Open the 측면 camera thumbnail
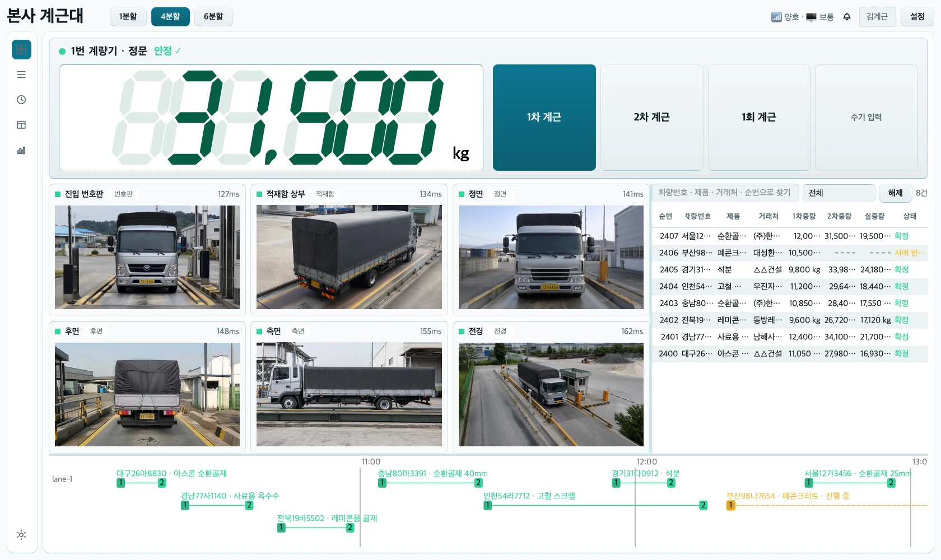The width and height of the screenshot is (941, 560). click(349, 394)
